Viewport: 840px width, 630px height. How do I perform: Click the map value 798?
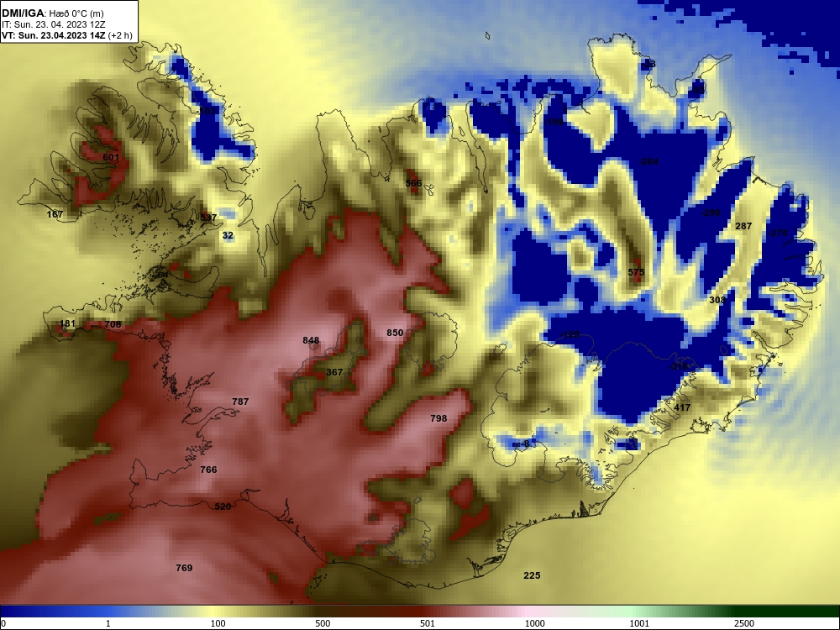coord(438,418)
